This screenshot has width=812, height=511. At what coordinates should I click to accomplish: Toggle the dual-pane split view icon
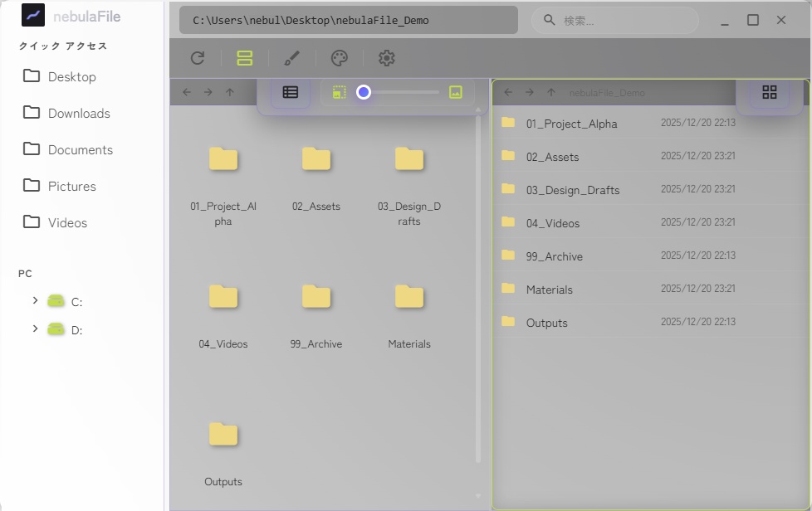pos(244,58)
